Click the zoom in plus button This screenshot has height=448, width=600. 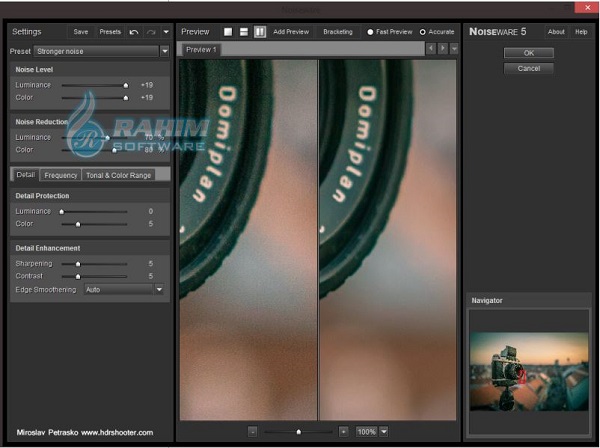343,432
